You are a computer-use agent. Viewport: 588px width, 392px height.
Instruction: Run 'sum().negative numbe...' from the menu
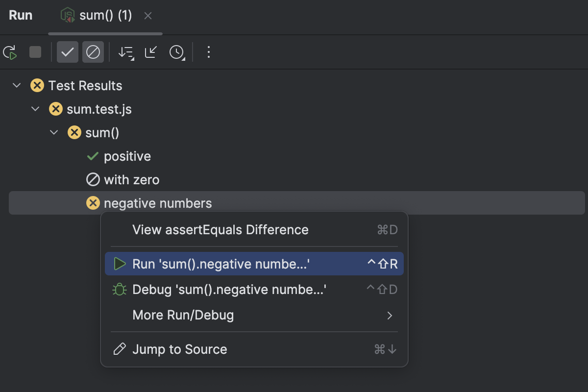(x=220, y=264)
